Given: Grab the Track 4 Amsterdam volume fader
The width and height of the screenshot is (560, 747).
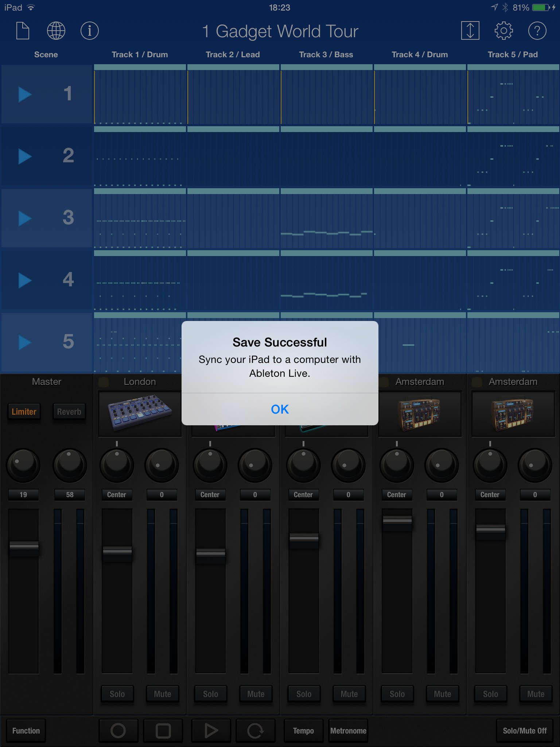Looking at the screenshot, I should pos(397,523).
